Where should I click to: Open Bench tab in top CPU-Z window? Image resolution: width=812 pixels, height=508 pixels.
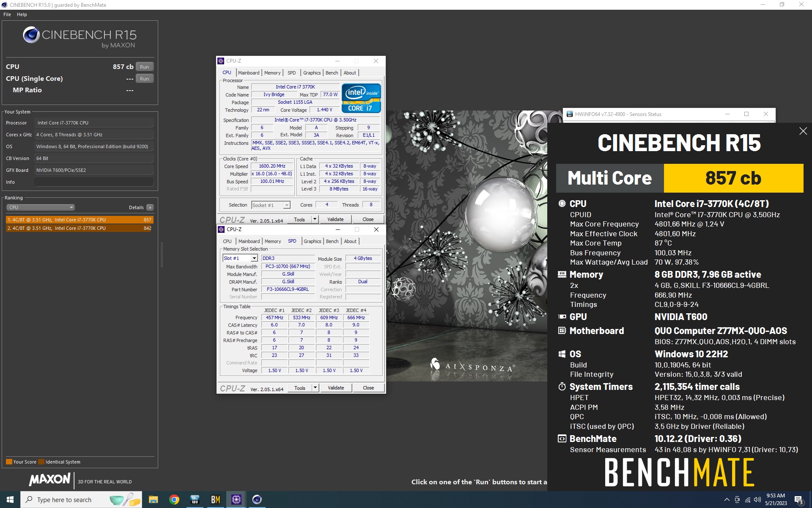pos(332,73)
